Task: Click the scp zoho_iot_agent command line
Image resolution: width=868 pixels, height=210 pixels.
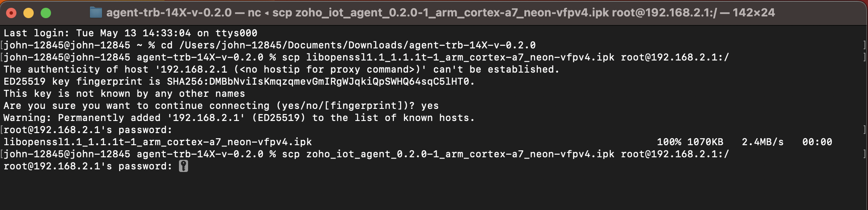Action: click(x=505, y=154)
